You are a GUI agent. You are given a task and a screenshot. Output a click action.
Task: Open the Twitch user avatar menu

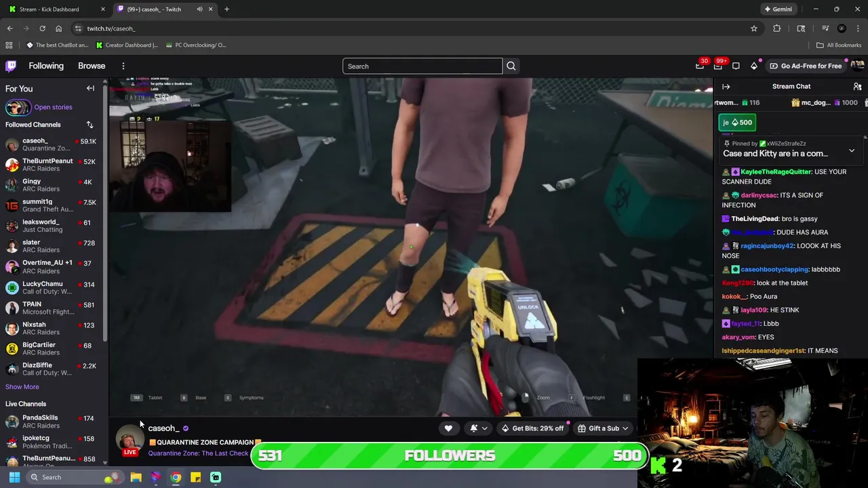(857, 66)
